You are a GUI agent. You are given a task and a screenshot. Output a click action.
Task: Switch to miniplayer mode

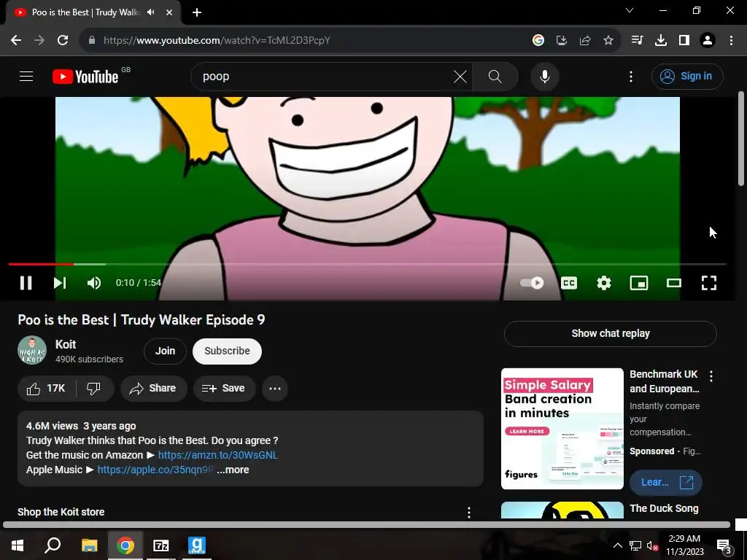[638, 283]
